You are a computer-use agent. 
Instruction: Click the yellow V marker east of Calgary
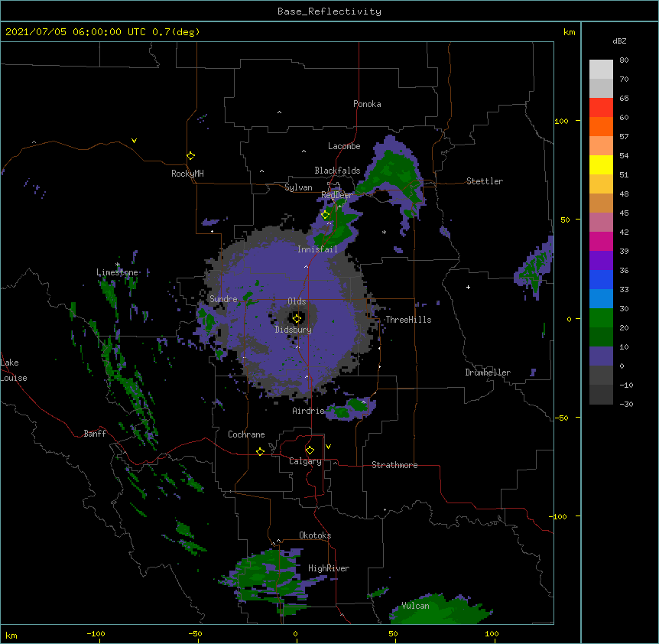pos(328,447)
